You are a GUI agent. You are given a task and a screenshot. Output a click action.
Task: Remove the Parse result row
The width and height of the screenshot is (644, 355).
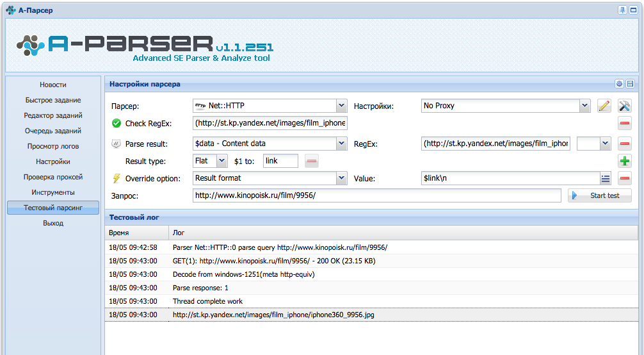click(625, 144)
